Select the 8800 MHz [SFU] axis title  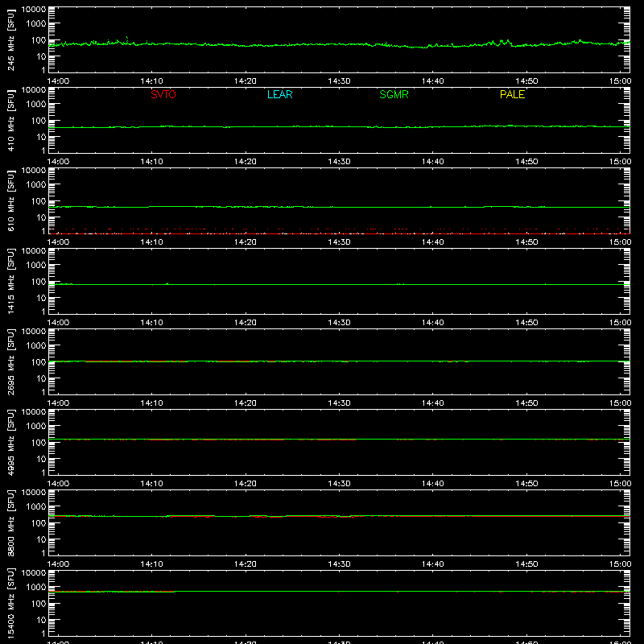pyautogui.click(x=10, y=522)
